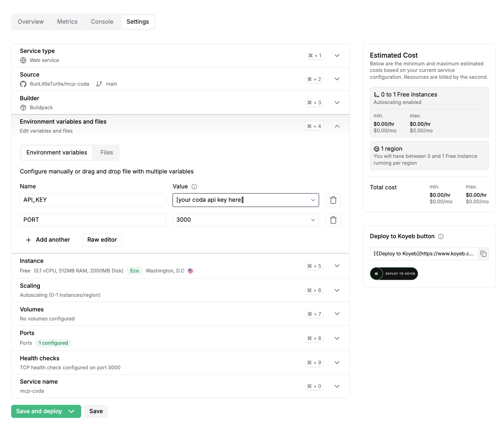Viewport: 504px width, 426px height.
Task: Open the API_KEY value dropdown arrow
Action: click(x=313, y=200)
